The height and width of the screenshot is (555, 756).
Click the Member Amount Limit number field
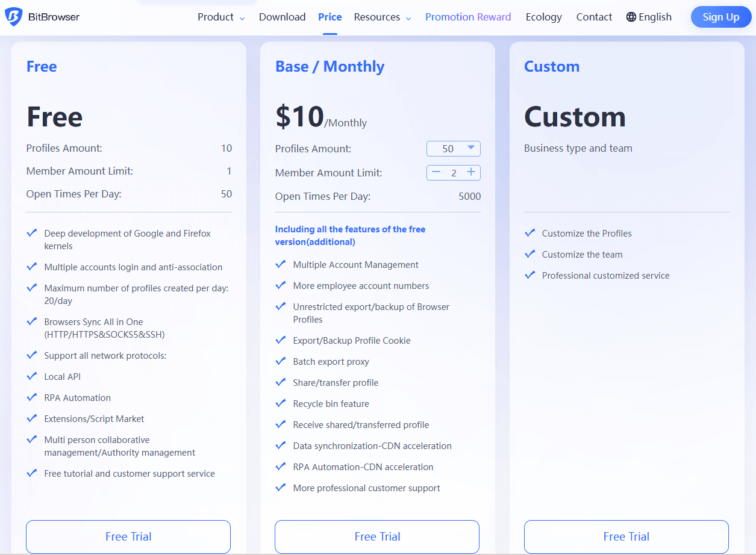[x=454, y=173]
